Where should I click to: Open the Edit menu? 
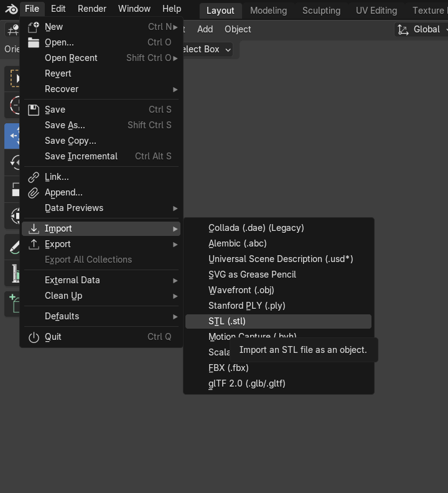58,9
